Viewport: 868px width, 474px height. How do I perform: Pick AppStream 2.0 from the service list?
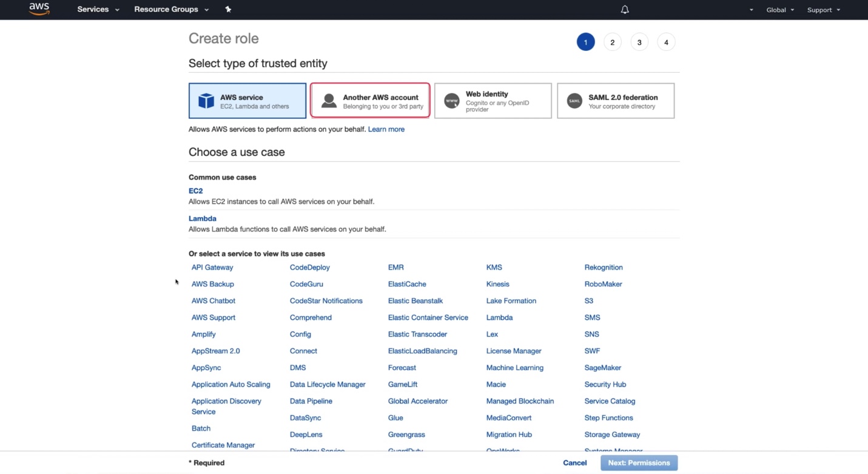216,351
